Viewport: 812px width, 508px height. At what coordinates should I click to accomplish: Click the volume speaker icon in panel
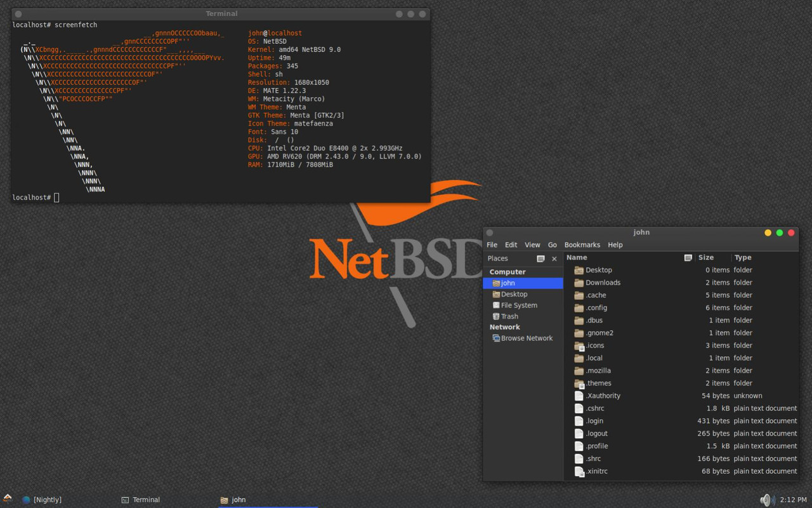(768, 500)
